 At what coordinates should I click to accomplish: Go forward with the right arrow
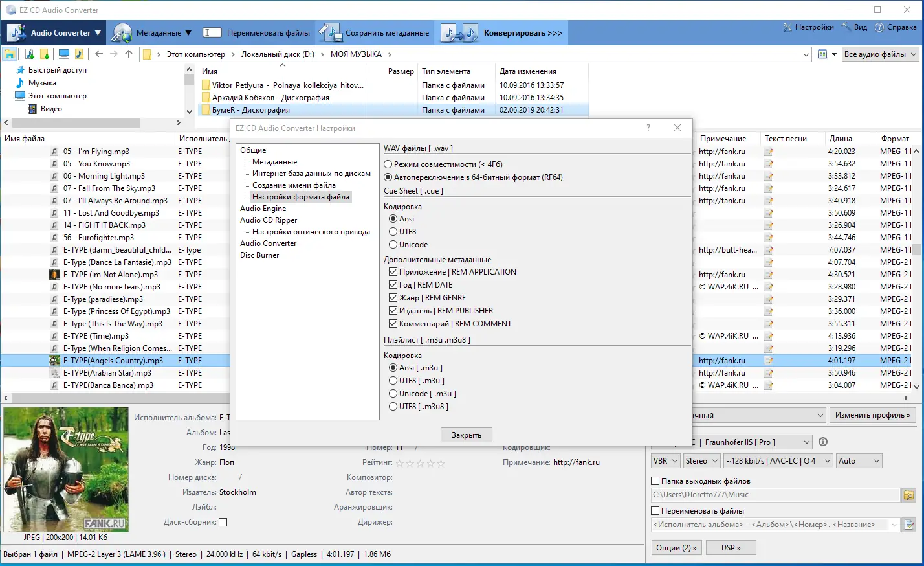(x=114, y=54)
